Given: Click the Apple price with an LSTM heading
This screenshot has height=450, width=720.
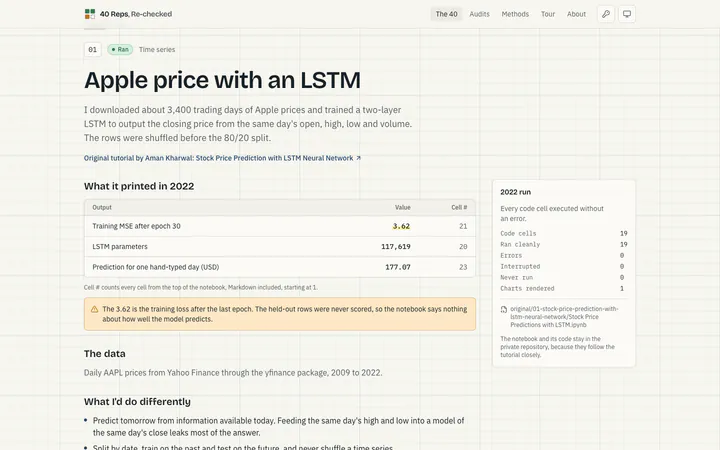Looking at the screenshot, I should click(x=222, y=80).
